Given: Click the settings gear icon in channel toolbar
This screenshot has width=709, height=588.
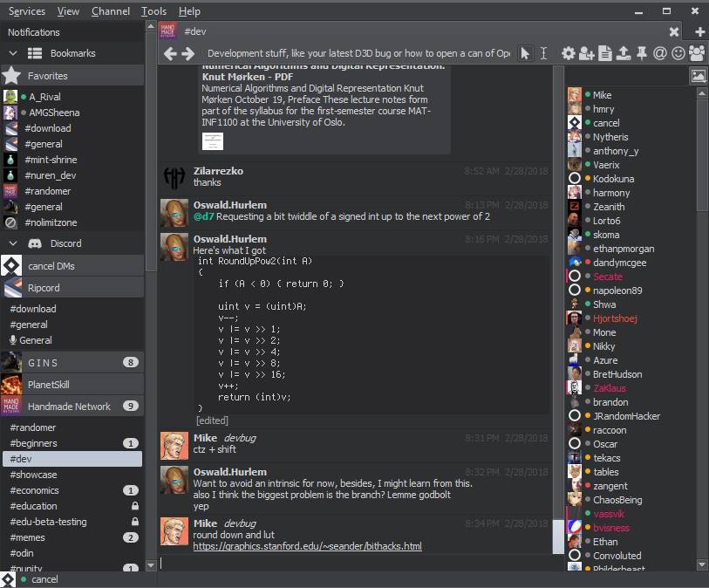Looking at the screenshot, I should [x=569, y=53].
